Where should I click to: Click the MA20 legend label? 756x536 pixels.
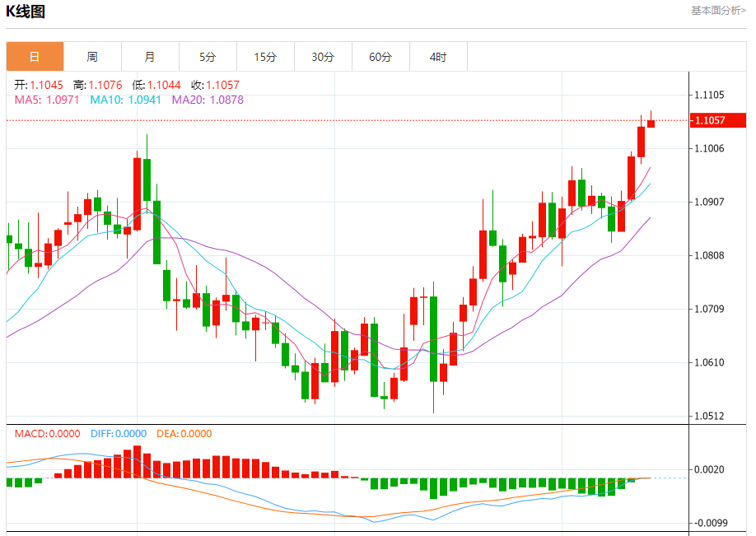208,100
